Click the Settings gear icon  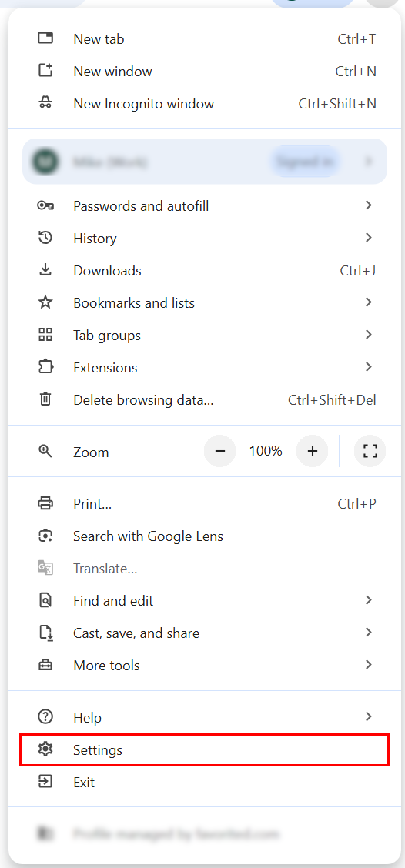[45, 749]
